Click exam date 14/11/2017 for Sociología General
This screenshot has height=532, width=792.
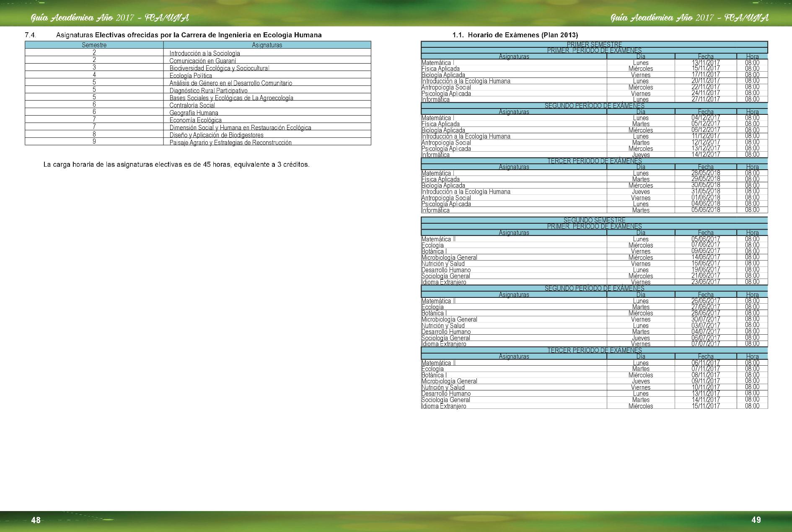(x=706, y=399)
